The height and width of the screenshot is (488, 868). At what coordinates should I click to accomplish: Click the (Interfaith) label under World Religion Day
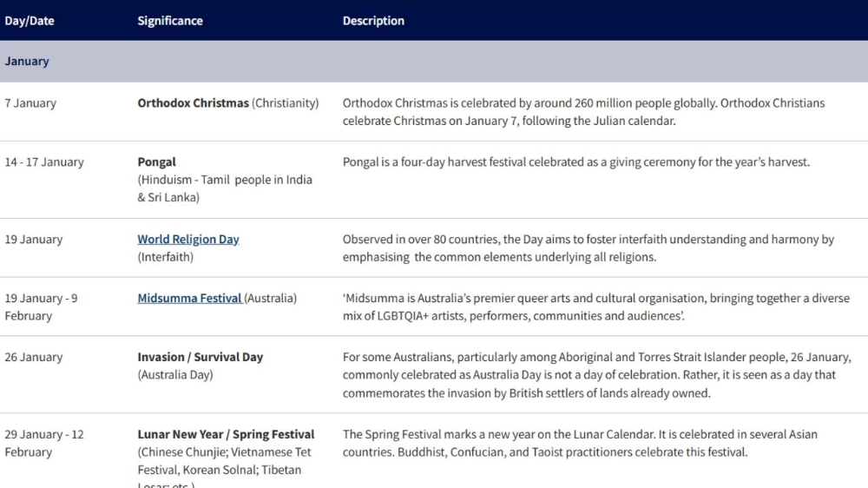click(x=166, y=258)
